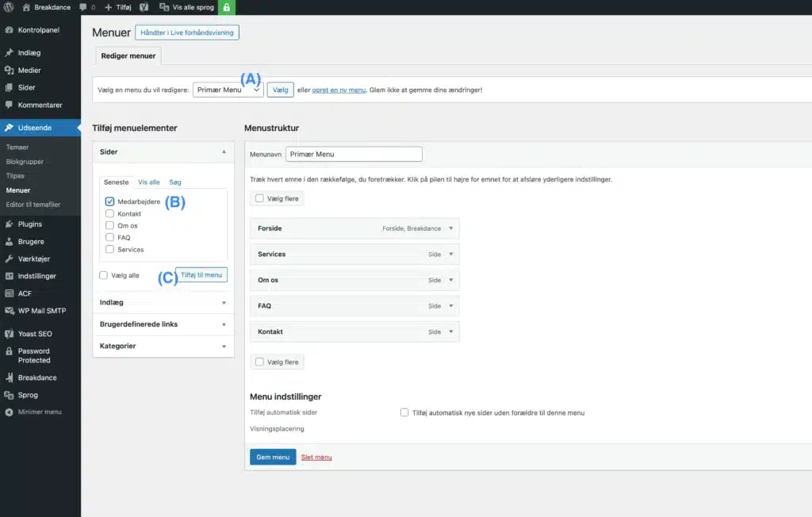The width and height of the screenshot is (812, 517).
Task: Click the WordPress logo in admin bar
Action: [9, 7]
